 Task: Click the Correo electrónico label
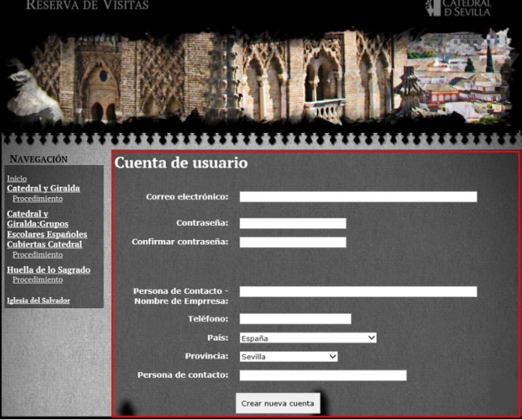tap(187, 196)
